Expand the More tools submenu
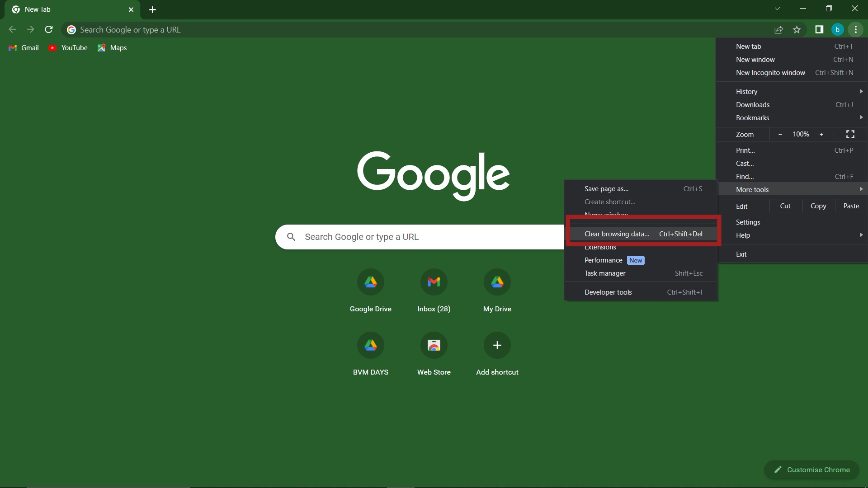Screen dimensions: 868x488 click(792, 190)
